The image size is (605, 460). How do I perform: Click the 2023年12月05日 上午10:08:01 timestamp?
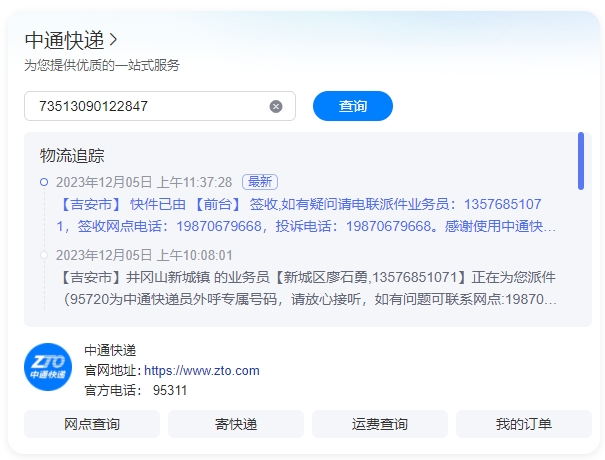tap(144, 255)
